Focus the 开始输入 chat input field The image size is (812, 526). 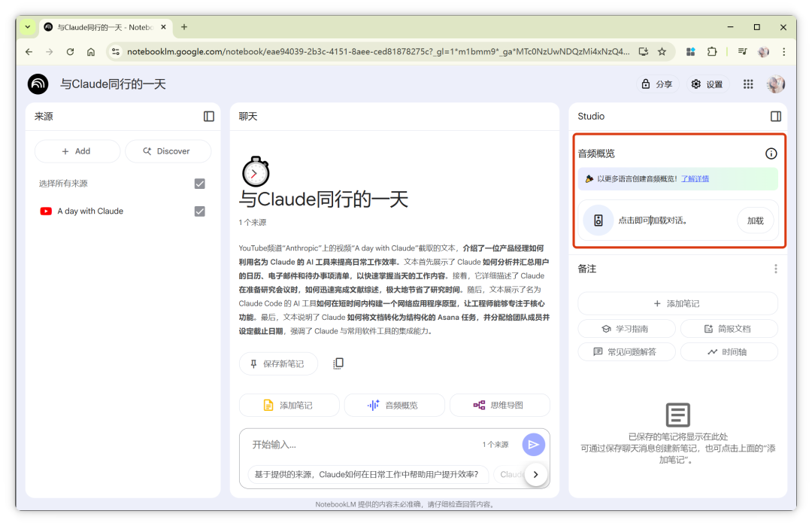pos(362,444)
